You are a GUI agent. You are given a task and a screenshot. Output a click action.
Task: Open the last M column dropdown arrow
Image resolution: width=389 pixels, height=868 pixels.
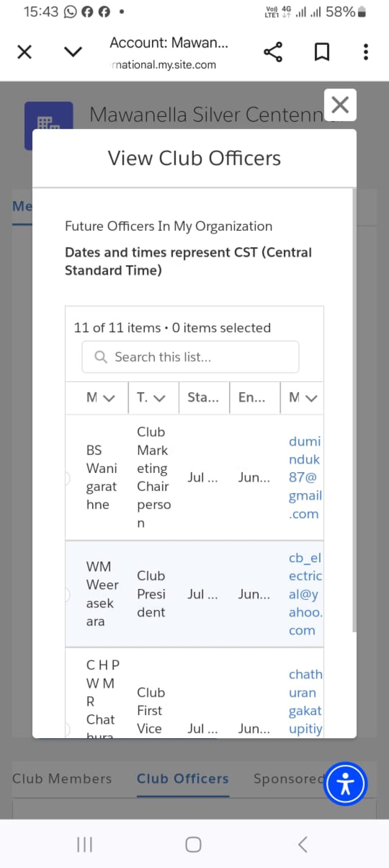click(312, 398)
